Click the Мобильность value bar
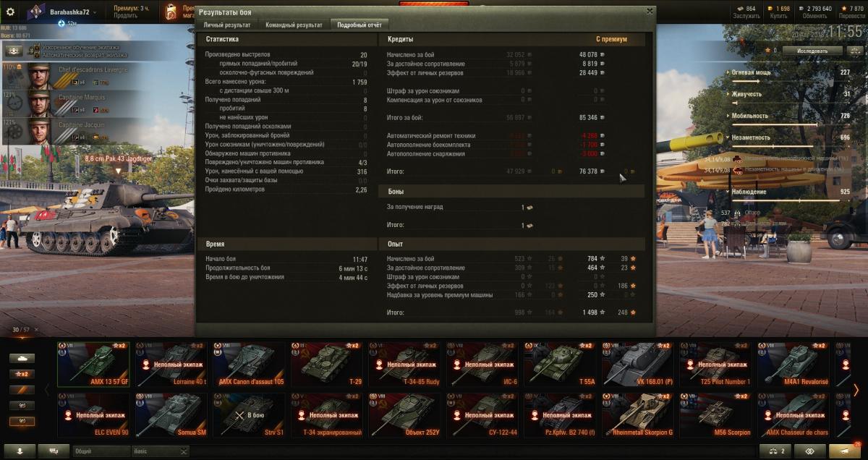This screenshot has height=460, width=868. tap(791, 124)
